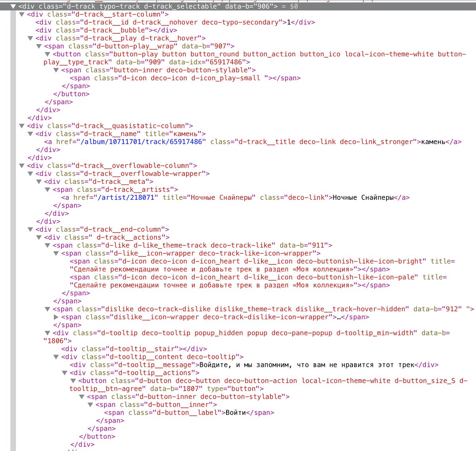Screen dimensions: 476x451
Task: Collapse the d-track__name div
Action: (x=30, y=134)
